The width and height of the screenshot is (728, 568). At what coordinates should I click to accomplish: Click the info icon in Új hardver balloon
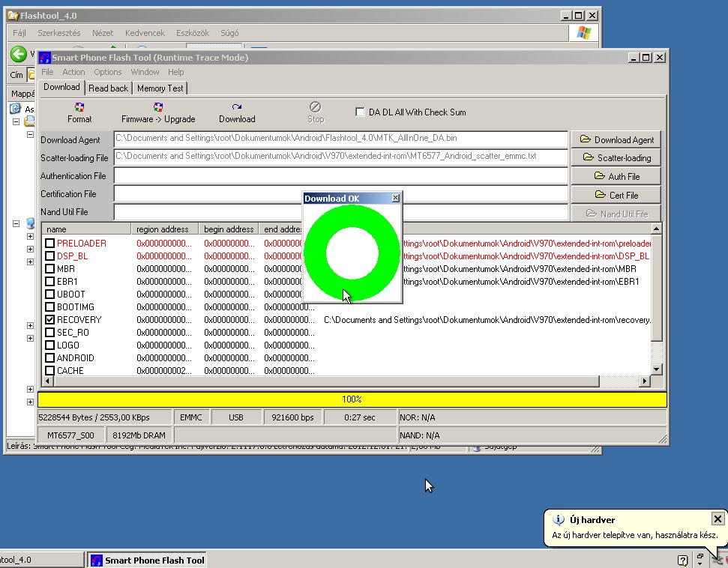tap(559, 520)
